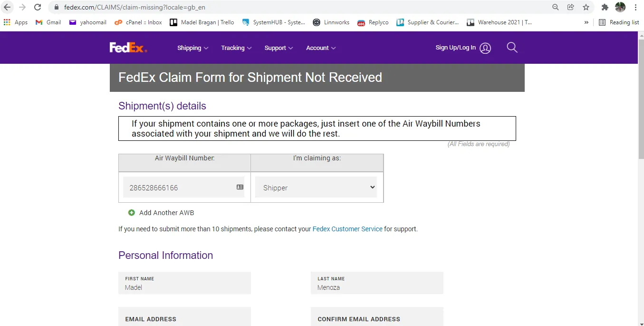Open the Reading list
The height and width of the screenshot is (326, 644).
click(x=619, y=22)
